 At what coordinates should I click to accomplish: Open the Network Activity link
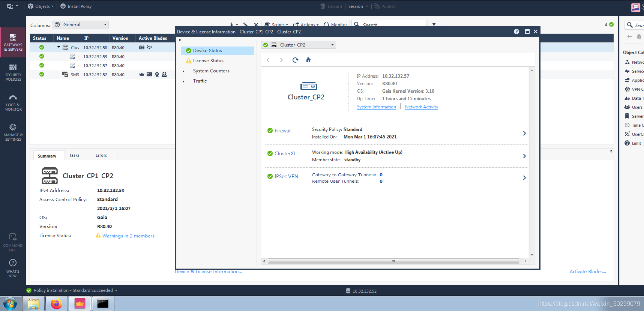tap(422, 107)
